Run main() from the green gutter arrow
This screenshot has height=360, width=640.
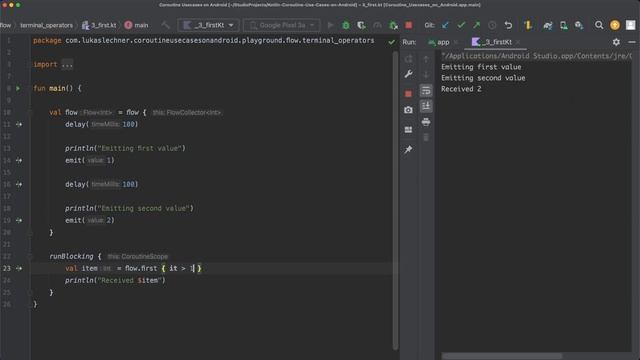18,88
